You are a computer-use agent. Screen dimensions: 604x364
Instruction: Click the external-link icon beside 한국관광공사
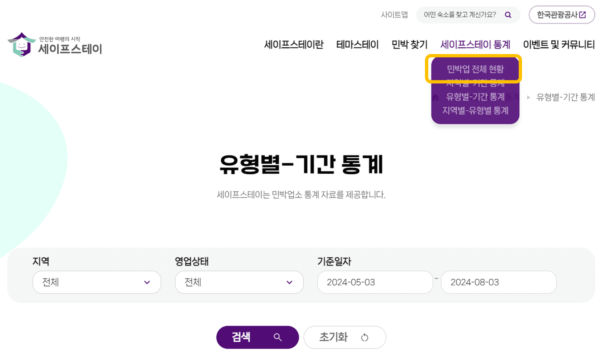[x=582, y=14]
